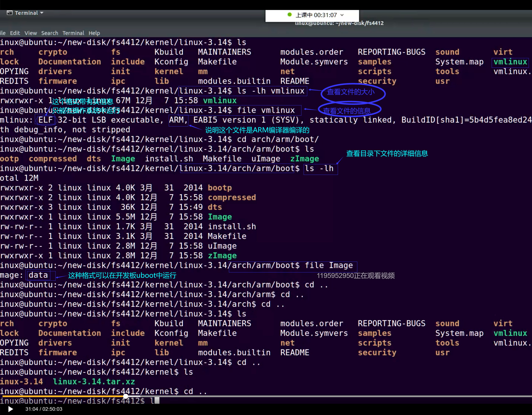Expand the 上课中 timer chevron
Image resolution: width=532 pixels, height=415 pixels.
point(342,15)
